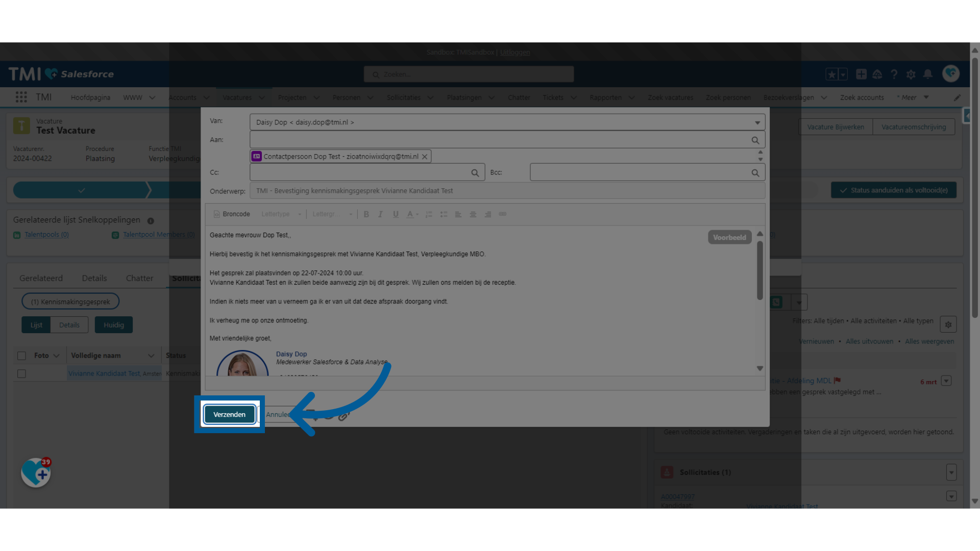Image resolution: width=980 pixels, height=551 pixels.
Task: Open the Lettertype font dropdown
Action: 281,214
